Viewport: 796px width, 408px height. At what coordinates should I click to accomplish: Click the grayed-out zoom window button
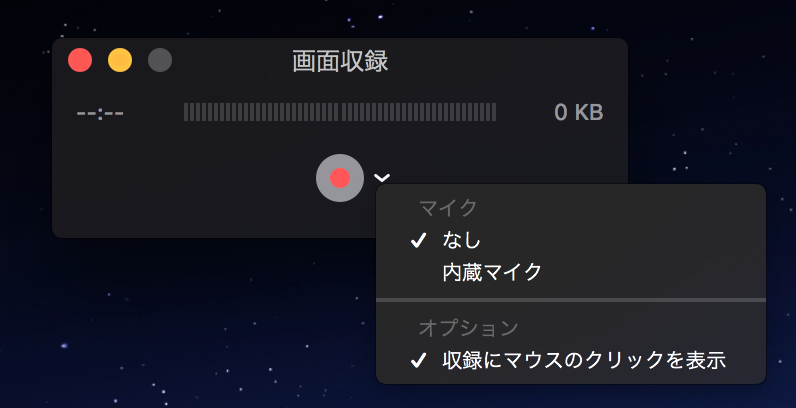click(160, 60)
